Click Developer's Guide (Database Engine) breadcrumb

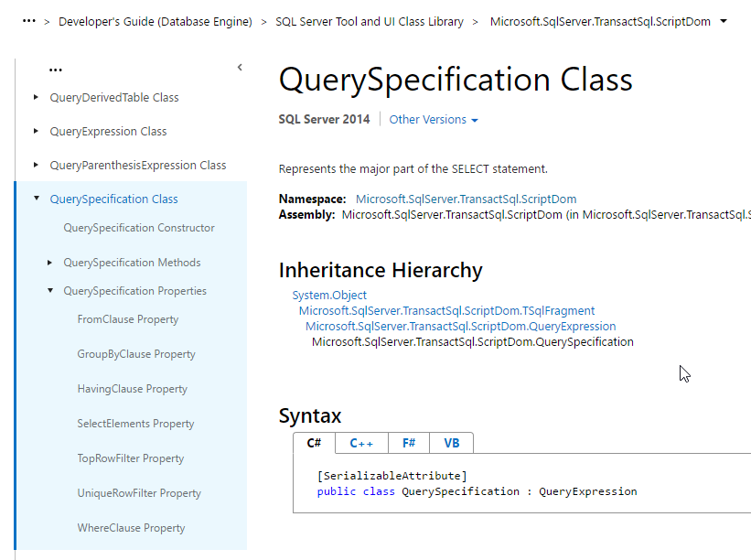pos(156,21)
